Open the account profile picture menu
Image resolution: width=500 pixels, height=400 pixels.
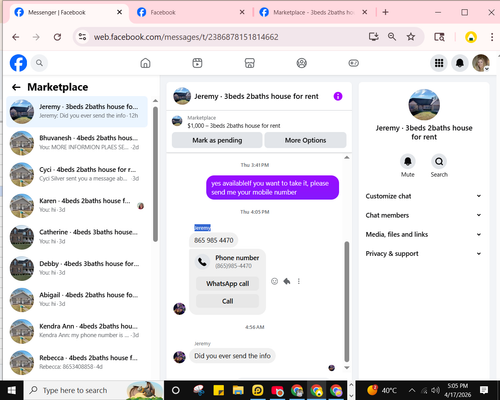point(481,63)
